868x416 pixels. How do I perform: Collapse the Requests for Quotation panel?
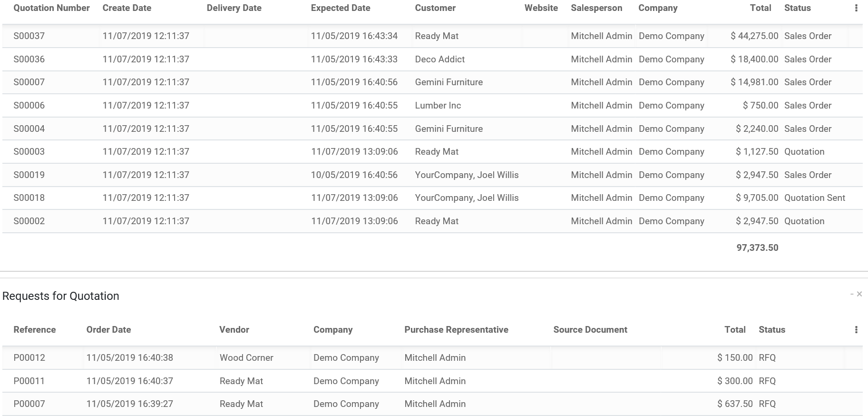[852, 294]
